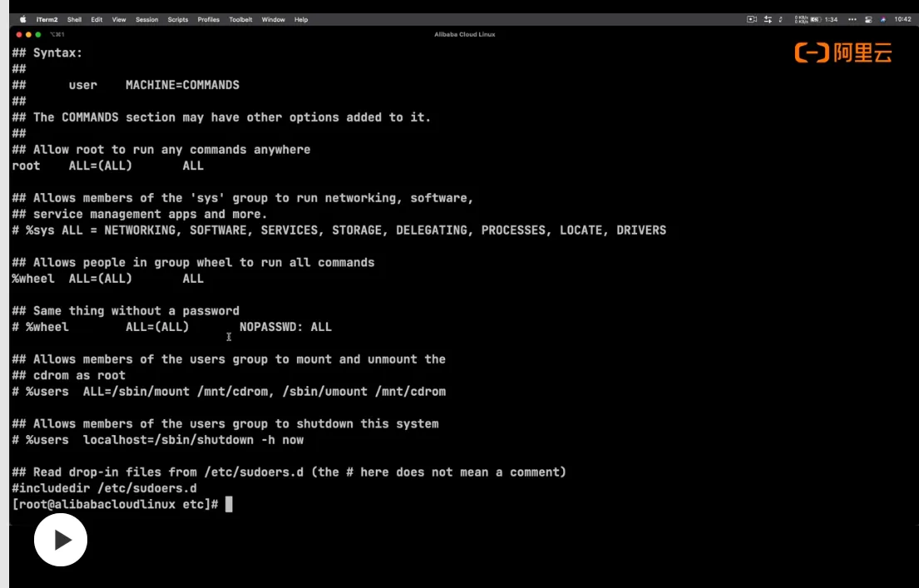
Task: Click 'Allows people in group wheel' comment line
Action: (194, 263)
